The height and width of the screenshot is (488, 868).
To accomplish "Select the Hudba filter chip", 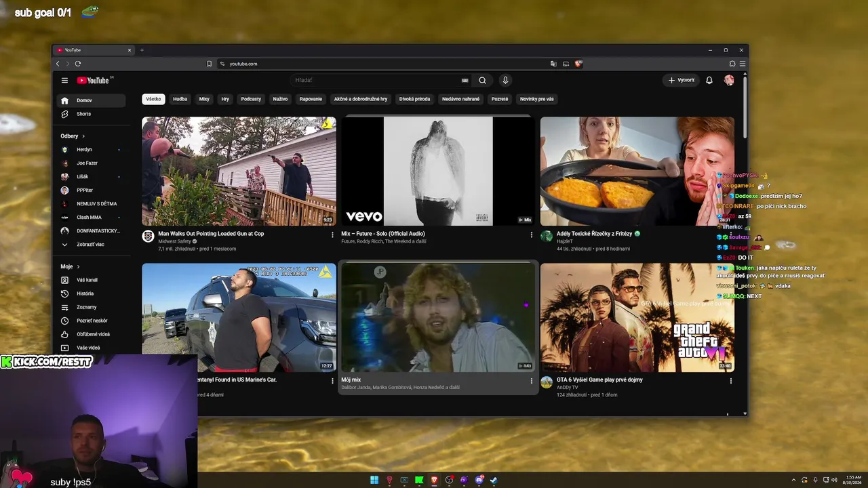I will [180, 99].
